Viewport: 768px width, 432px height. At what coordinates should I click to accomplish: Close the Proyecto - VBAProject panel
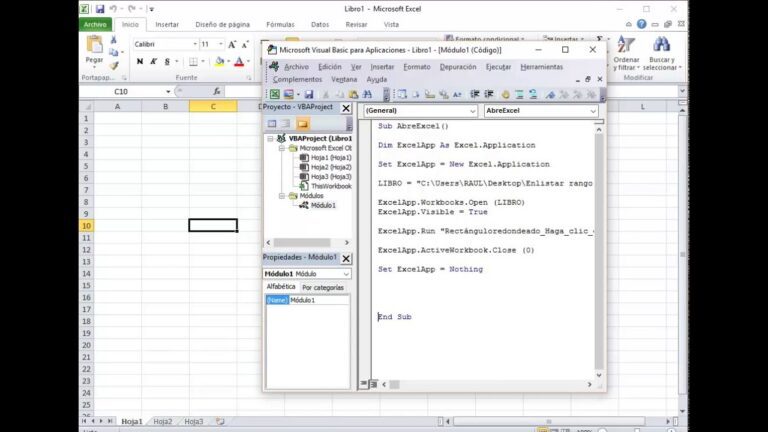[346, 108]
